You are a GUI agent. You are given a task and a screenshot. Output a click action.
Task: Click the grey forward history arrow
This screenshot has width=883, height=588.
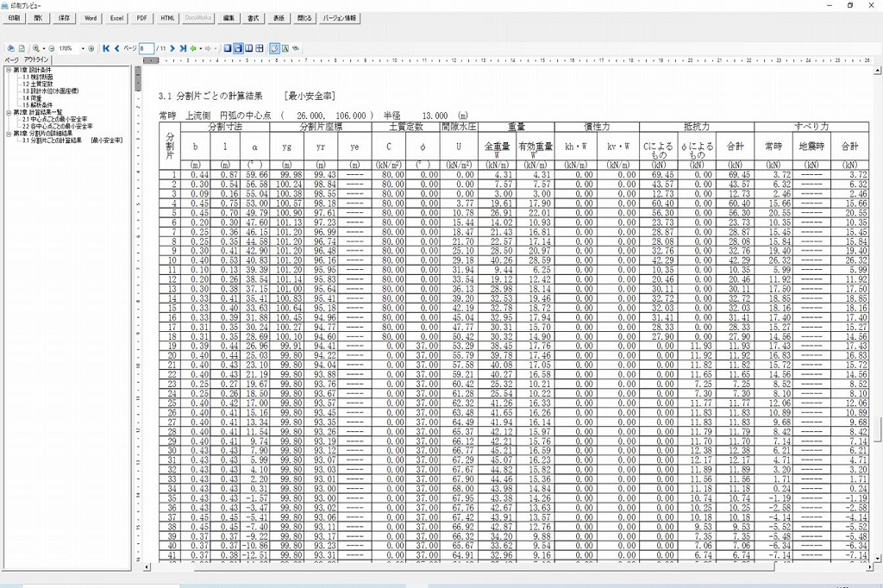(x=208, y=48)
